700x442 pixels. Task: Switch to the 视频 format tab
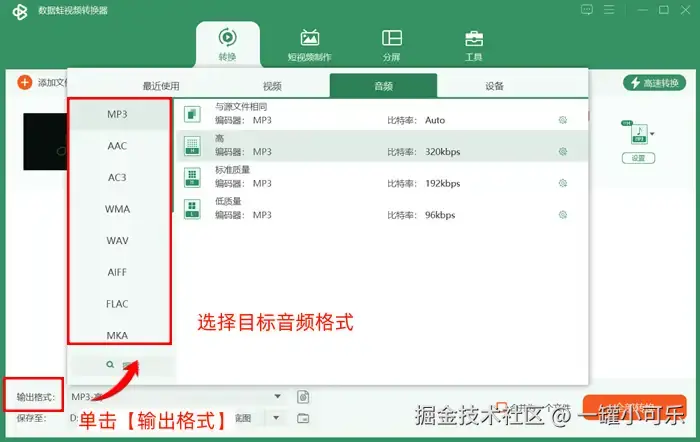click(272, 86)
